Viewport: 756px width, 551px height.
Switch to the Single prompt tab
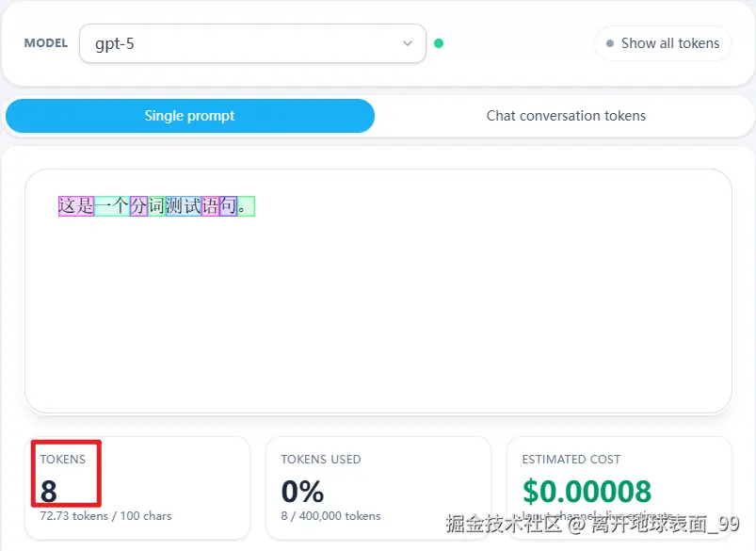tap(189, 116)
